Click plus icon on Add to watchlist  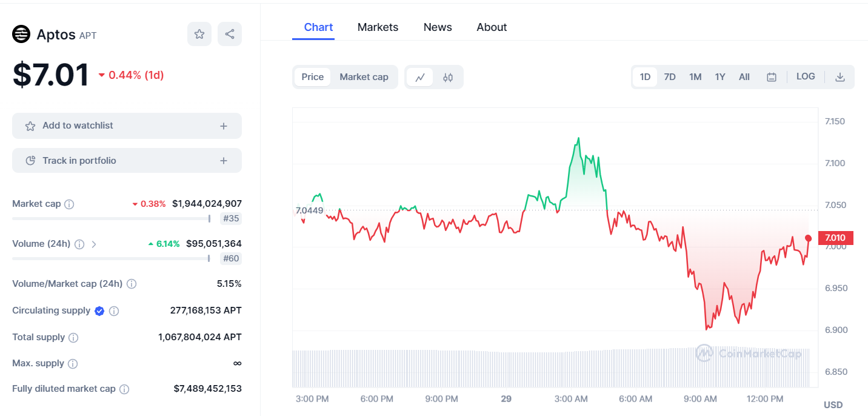tap(224, 126)
